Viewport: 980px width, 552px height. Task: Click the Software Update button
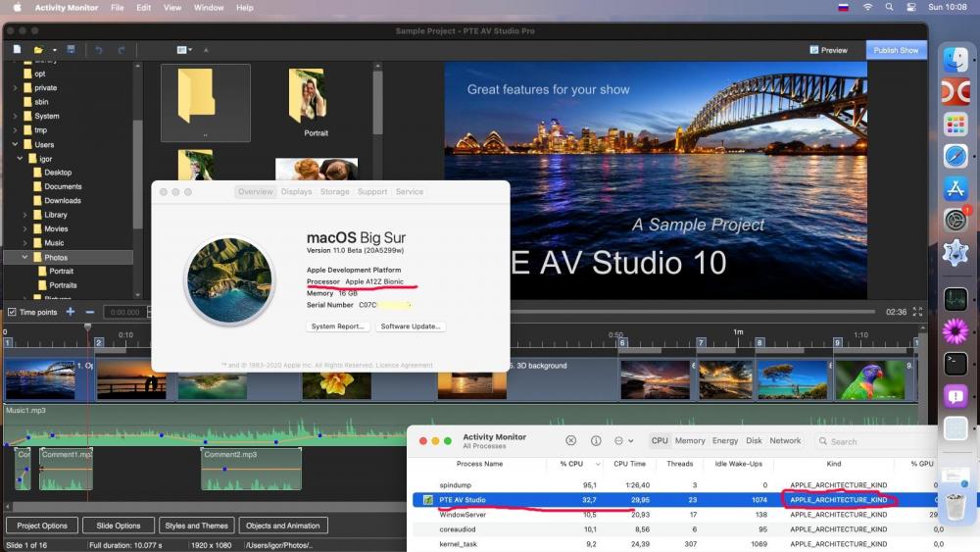click(x=411, y=326)
